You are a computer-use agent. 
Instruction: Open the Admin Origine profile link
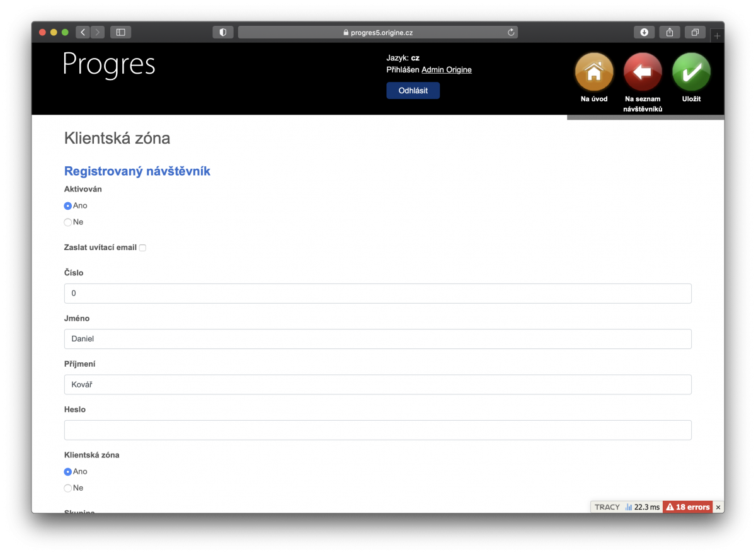(x=446, y=70)
